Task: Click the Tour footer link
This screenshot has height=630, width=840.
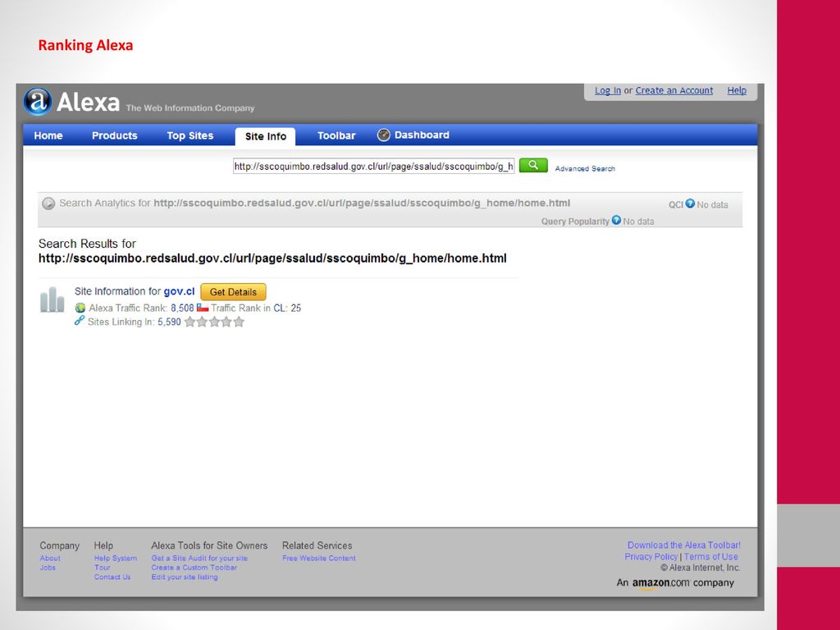Action: [103, 568]
